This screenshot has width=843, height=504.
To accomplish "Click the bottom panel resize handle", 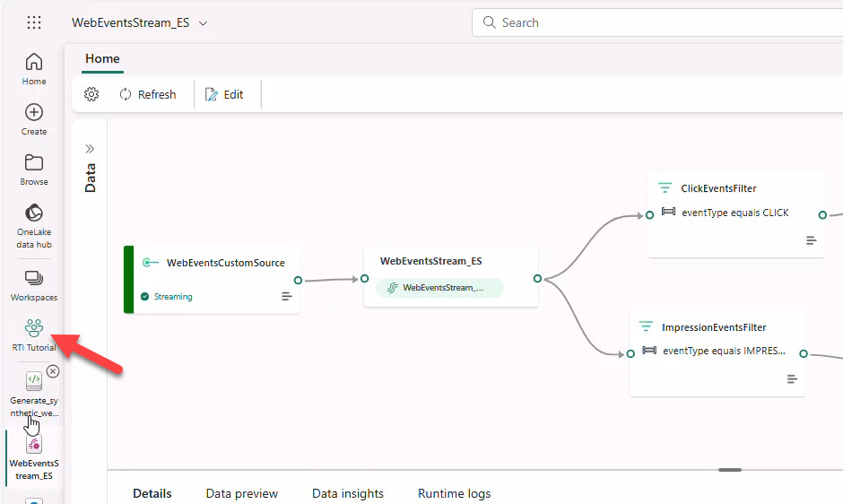I will [730, 469].
